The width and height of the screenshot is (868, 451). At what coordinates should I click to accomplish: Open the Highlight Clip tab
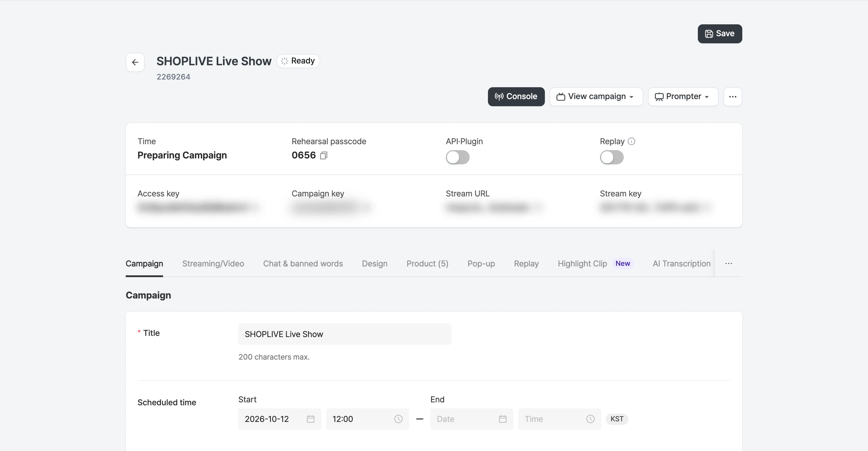[x=595, y=263]
